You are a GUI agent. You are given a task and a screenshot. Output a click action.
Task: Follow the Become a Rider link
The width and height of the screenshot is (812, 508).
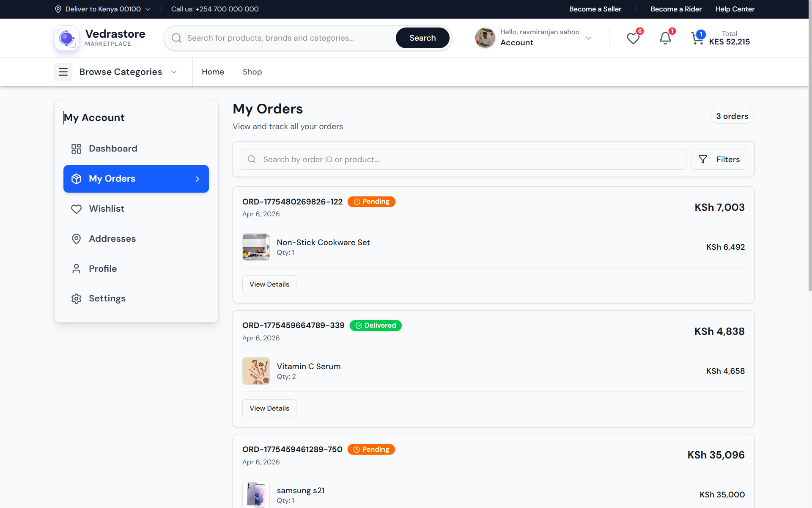pos(676,9)
